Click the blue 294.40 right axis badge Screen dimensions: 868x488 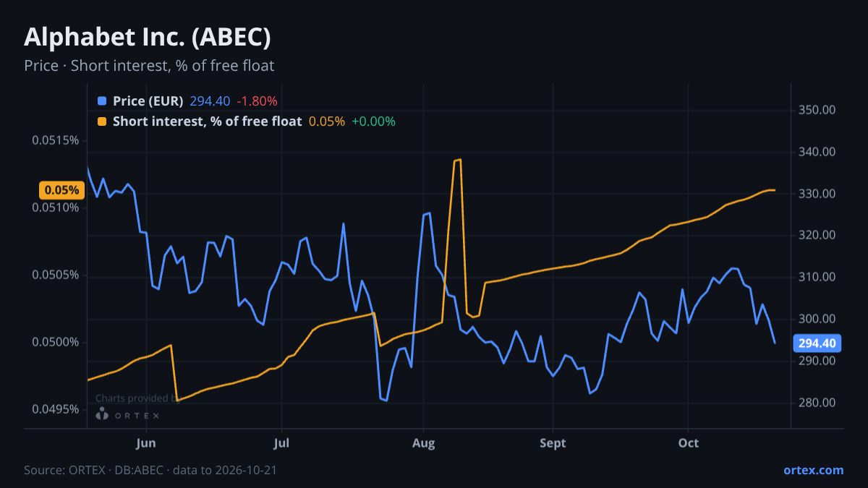point(817,343)
